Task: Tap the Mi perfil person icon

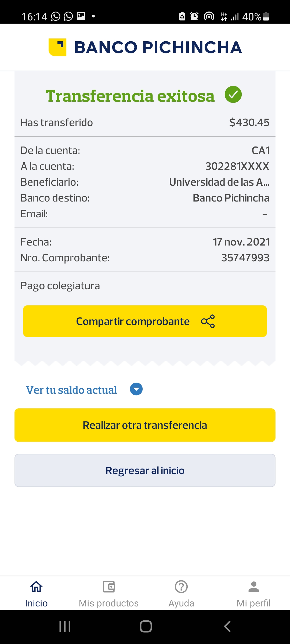Action: (x=253, y=587)
